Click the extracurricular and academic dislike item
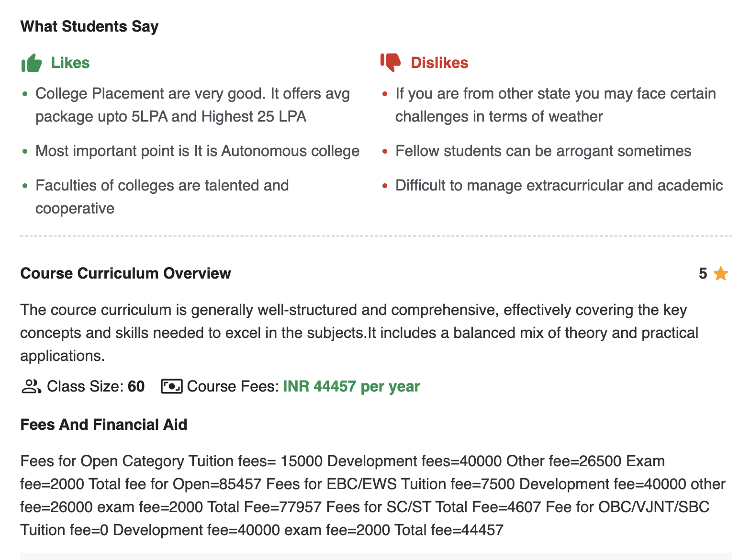This screenshot has width=739, height=560. tap(559, 185)
